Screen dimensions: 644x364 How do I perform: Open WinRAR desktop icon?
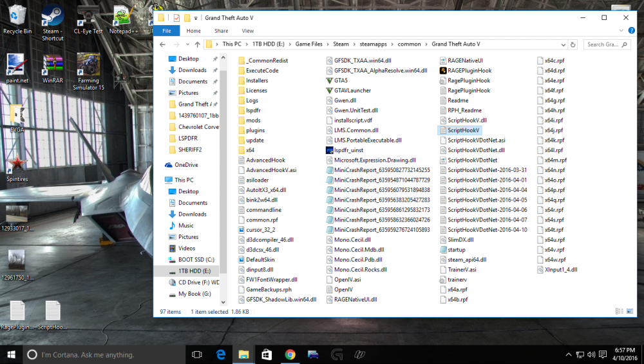click(x=53, y=69)
